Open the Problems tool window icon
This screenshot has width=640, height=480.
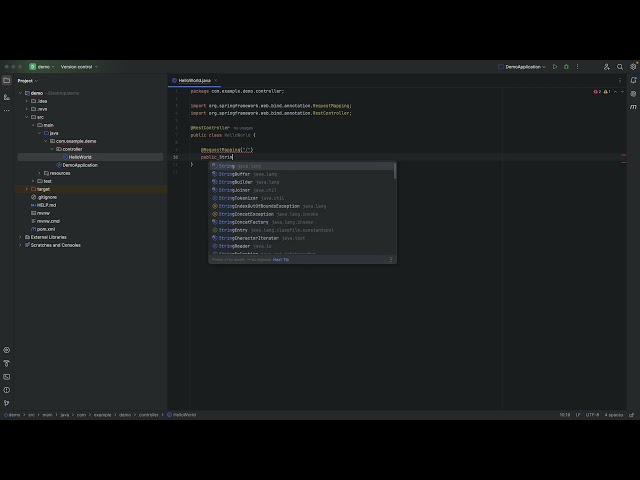[x=7, y=390]
